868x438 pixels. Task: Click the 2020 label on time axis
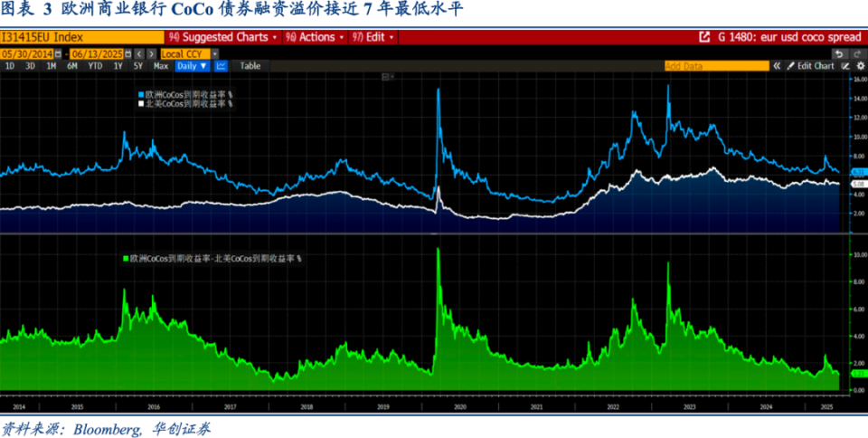point(460,407)
